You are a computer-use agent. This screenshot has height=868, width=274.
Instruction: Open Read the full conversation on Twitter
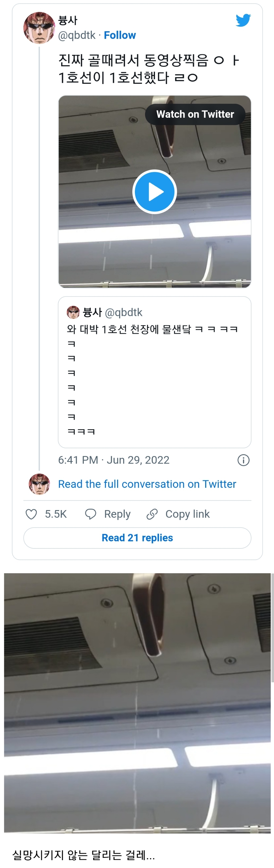coord(147,484)
